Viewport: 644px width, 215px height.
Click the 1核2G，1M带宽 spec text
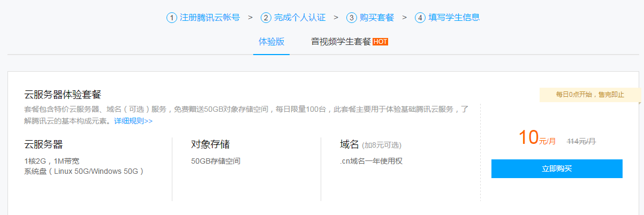pos(52,161)
